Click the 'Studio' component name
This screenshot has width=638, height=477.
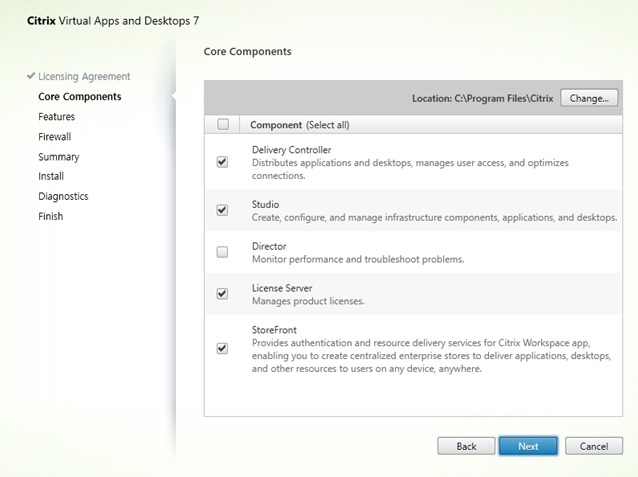[265, 204]
